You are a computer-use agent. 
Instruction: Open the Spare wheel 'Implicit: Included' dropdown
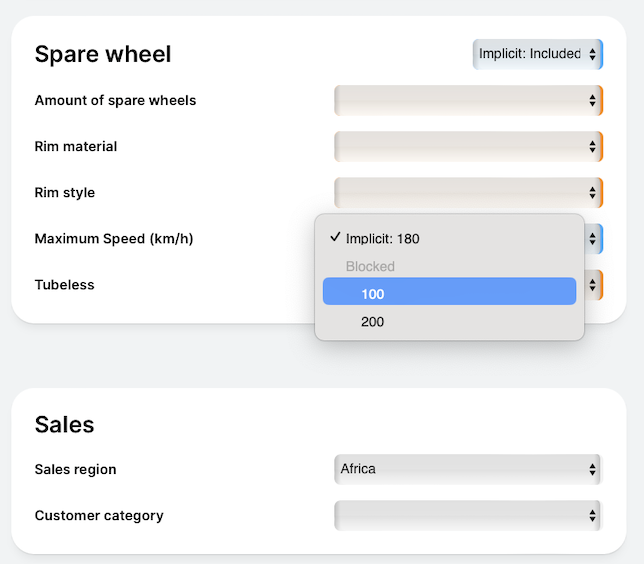538,54
